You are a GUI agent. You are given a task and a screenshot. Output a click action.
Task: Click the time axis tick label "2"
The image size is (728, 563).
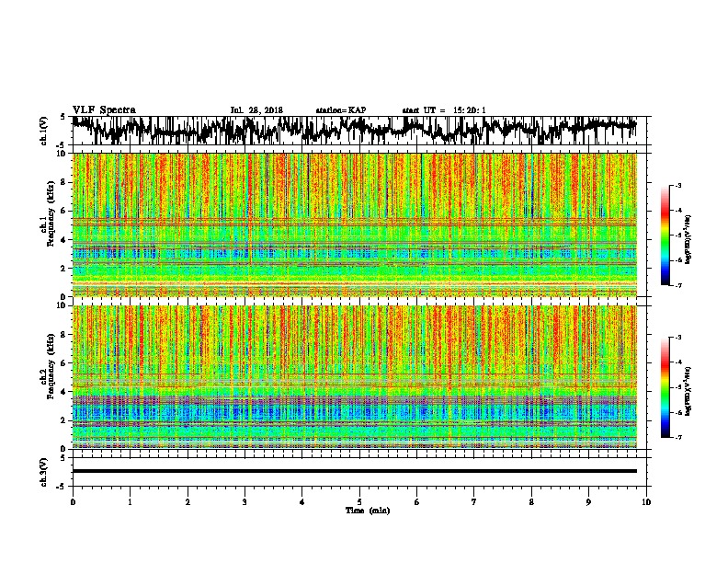188,502
